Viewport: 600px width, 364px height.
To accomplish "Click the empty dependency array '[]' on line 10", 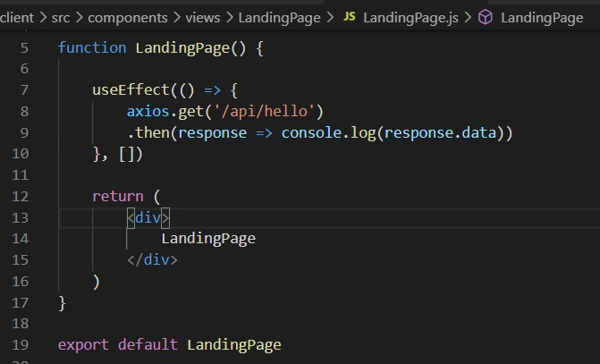I will point(126,155).
